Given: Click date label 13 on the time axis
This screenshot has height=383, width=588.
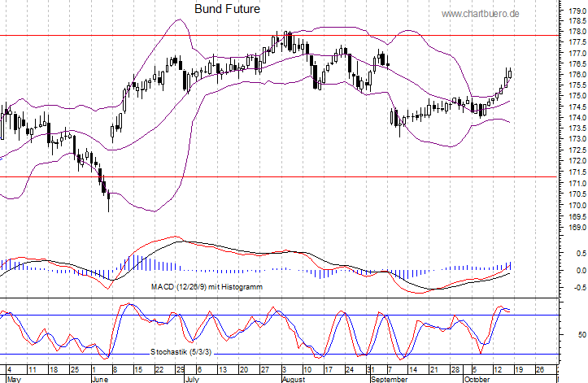Looking at the screenshot, I should (223, 370).
